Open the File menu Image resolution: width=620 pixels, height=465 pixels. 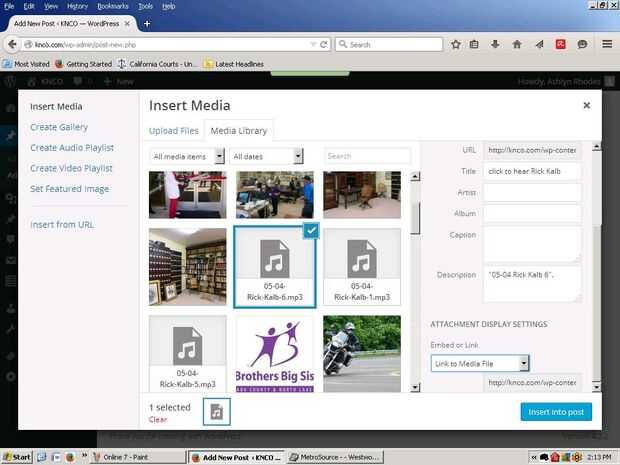[9, 6]
